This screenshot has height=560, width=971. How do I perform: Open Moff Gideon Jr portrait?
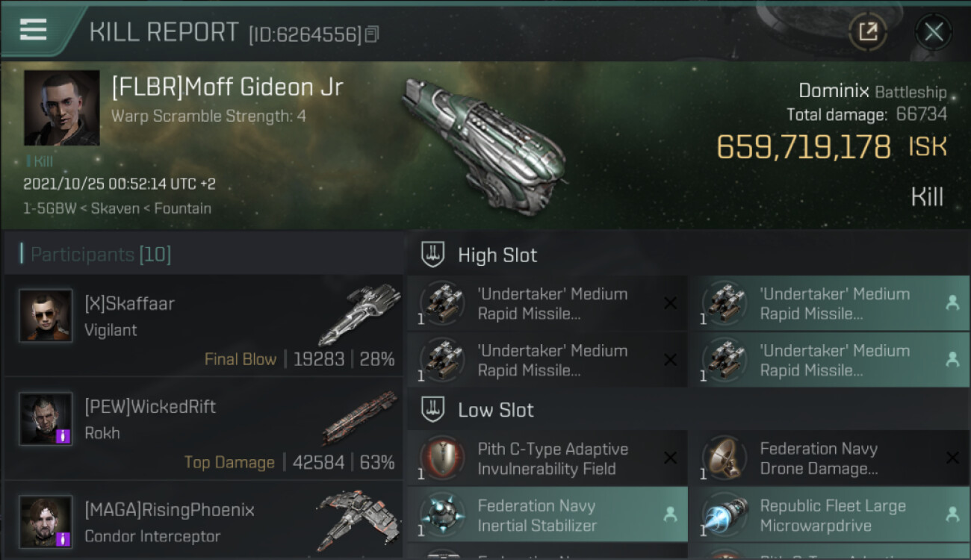[61, 108]
